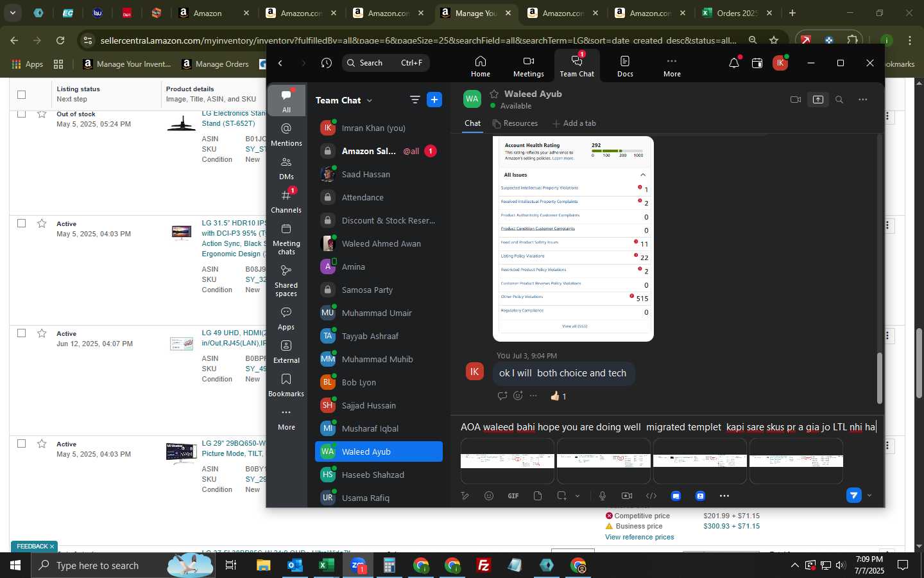This screenshot has height=578, width=924.
Task: Record a video message icon
Action: 626,496
